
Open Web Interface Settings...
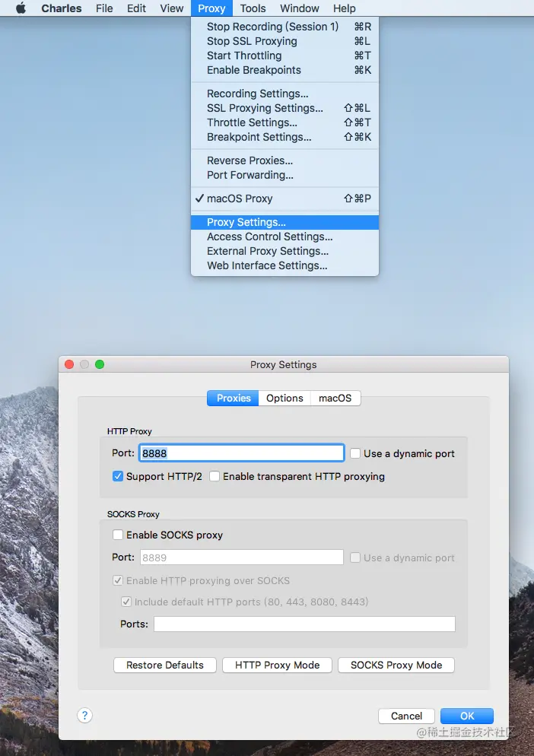tap(284, 265)
